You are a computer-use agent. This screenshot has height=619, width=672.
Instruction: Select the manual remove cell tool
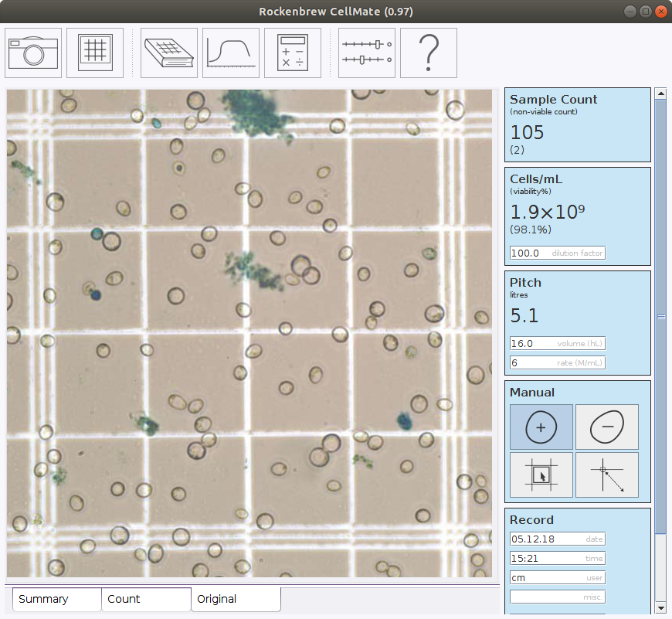(607, 427)
